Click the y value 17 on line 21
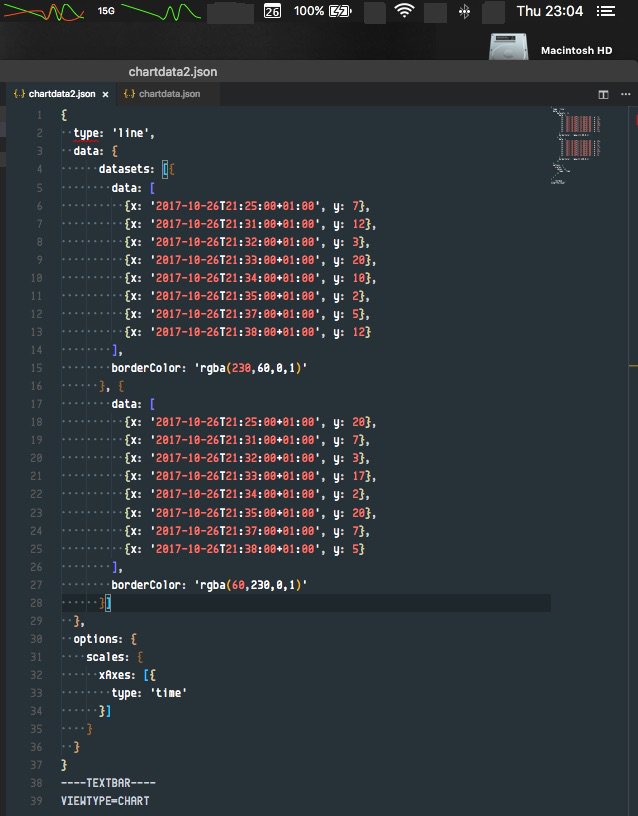 coord(359,476)
